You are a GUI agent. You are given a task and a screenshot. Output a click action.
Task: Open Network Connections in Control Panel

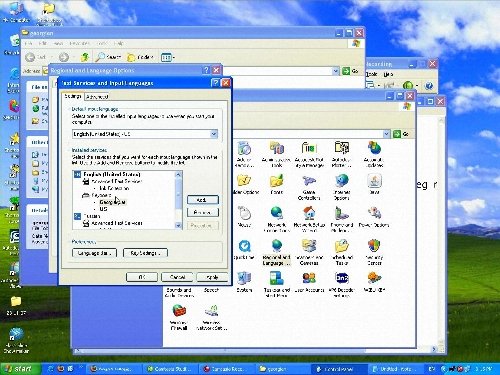click(x=276, y=219)
